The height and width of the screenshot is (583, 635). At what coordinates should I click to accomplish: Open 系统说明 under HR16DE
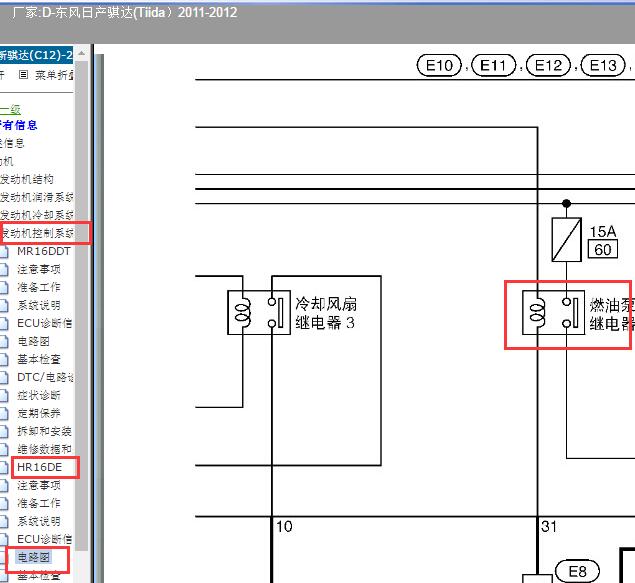coord(38,521)
